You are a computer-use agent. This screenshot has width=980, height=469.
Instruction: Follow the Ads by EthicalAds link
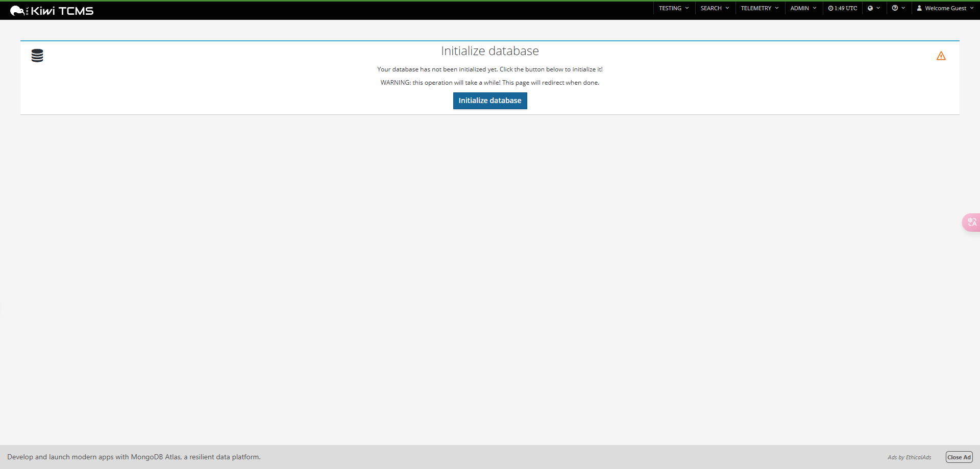tap(909, 457)
